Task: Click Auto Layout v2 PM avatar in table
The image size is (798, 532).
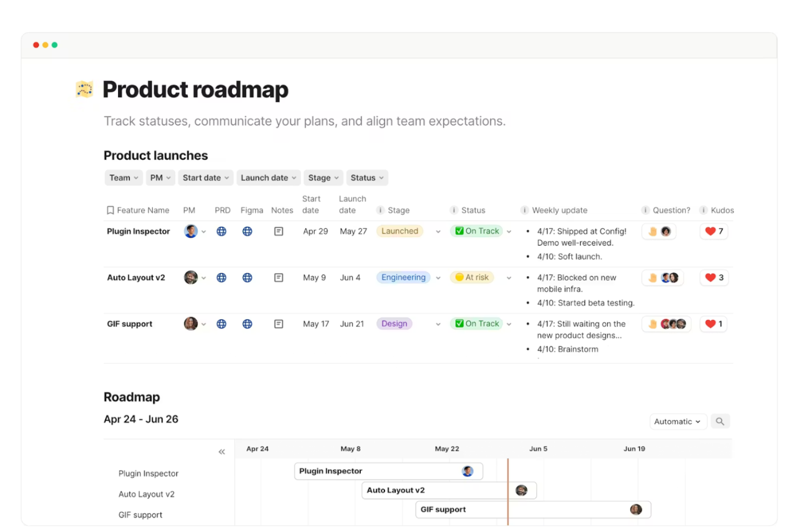Action: pos(191,278)
